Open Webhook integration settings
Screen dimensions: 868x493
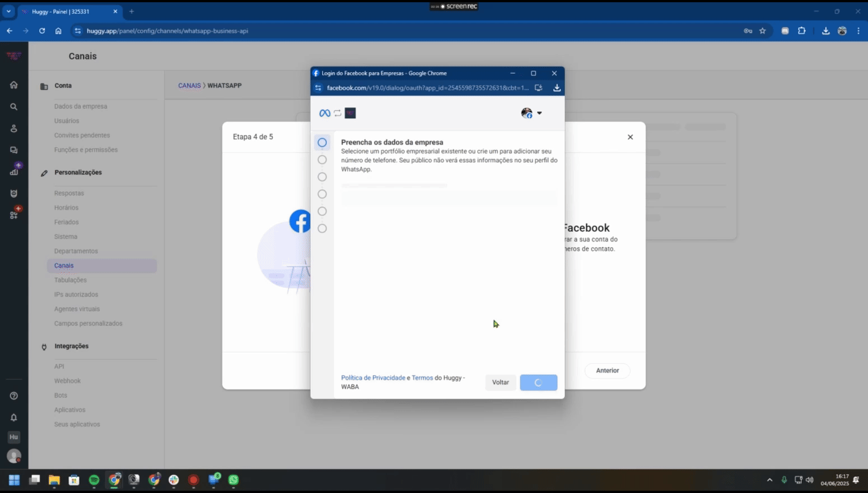click(x=67, y=381)
